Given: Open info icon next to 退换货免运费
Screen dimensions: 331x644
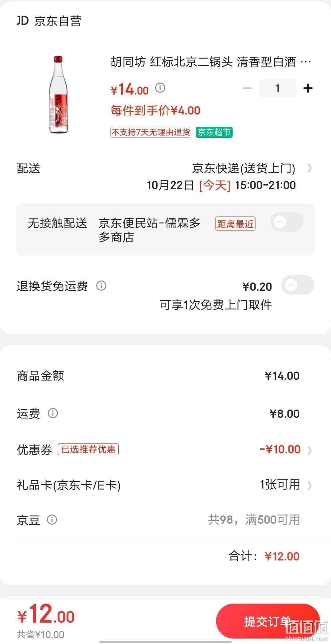Looking at the screenshot, I should pyautogui.click(x=101, y=286).
